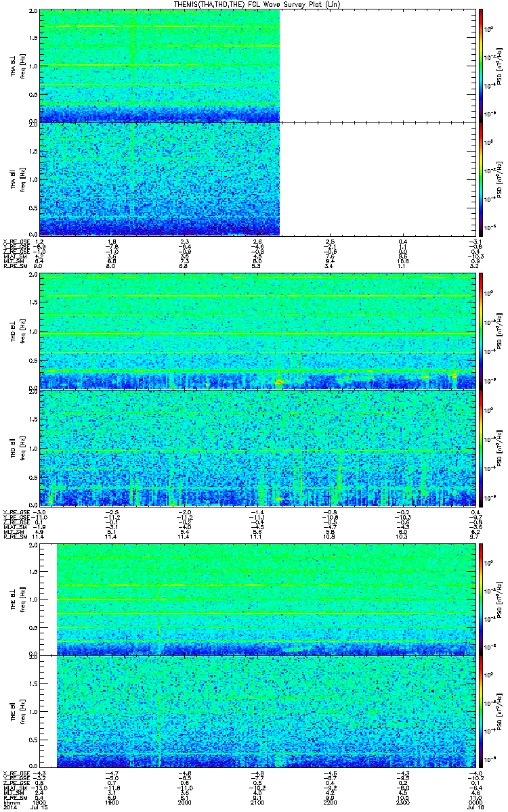Click the PSD color bar beside THE B-perpendicular
508x812 pixels.
coord(481,599)
